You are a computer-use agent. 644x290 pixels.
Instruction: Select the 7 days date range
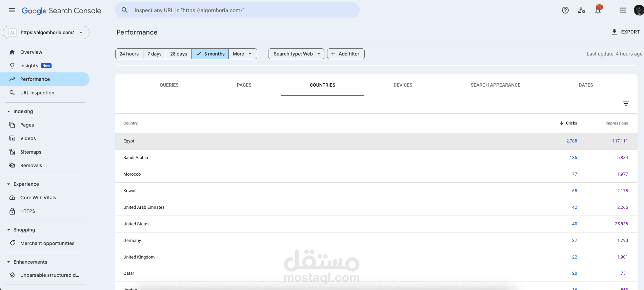(x=155, y=54)
